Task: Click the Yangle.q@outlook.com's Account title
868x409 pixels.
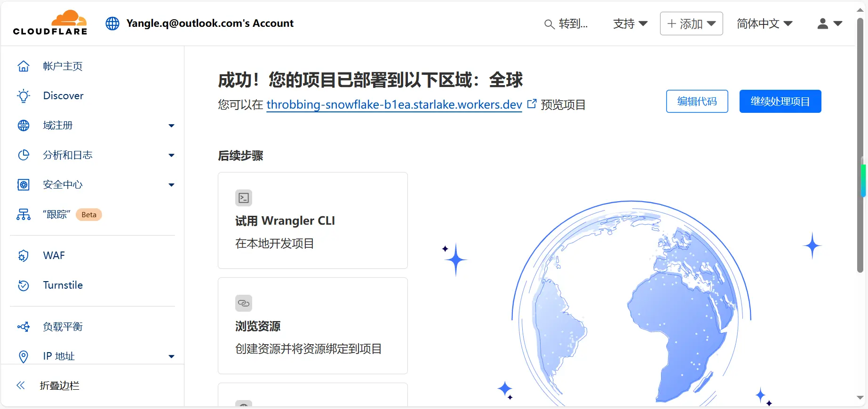Action: pyautogui.click(x=210, y=24)
